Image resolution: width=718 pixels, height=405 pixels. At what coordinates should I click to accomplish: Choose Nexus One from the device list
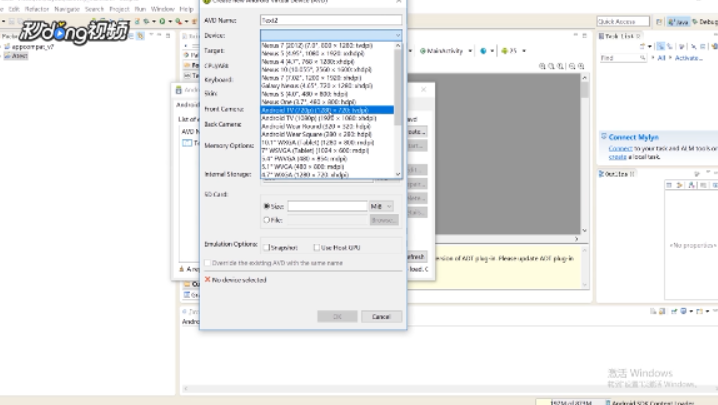327,102
